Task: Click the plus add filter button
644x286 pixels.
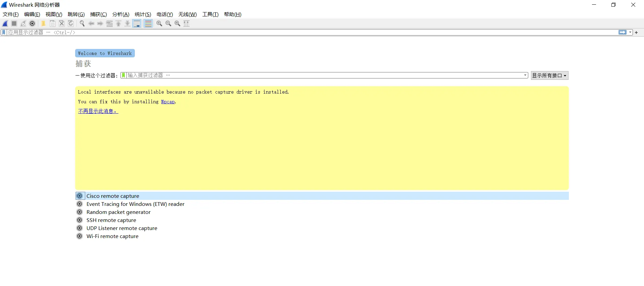Action: (636, 33)
